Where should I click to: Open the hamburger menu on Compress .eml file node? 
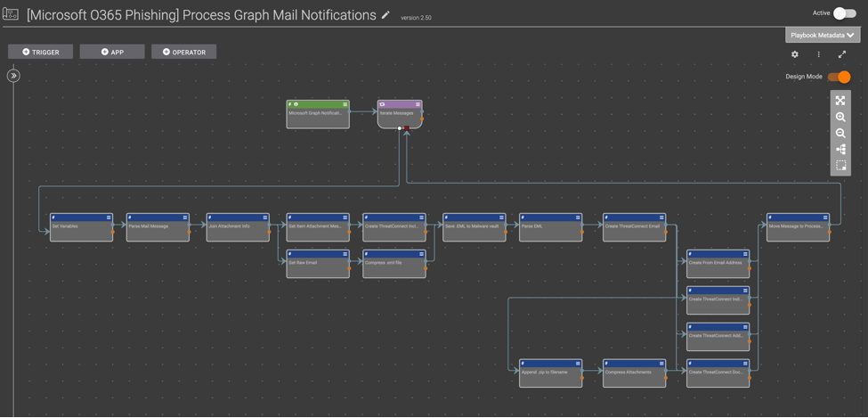[x=421, y=254]
